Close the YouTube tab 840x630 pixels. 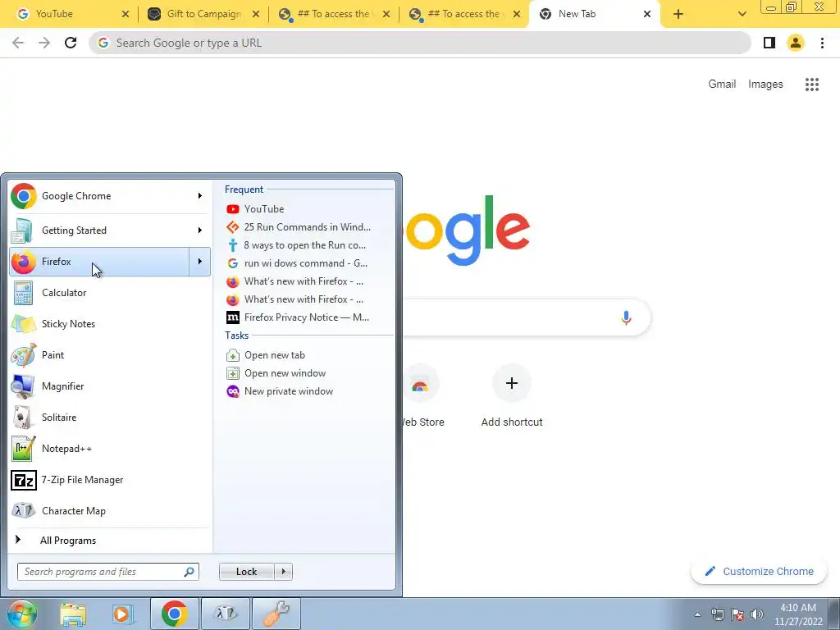(126, 14)
